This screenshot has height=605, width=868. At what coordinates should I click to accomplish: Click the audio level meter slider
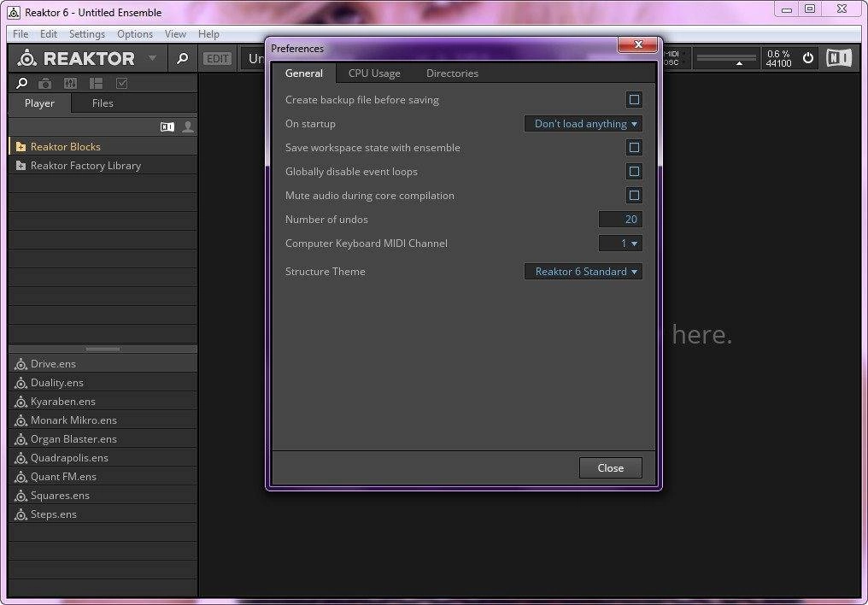coord(725,58)
